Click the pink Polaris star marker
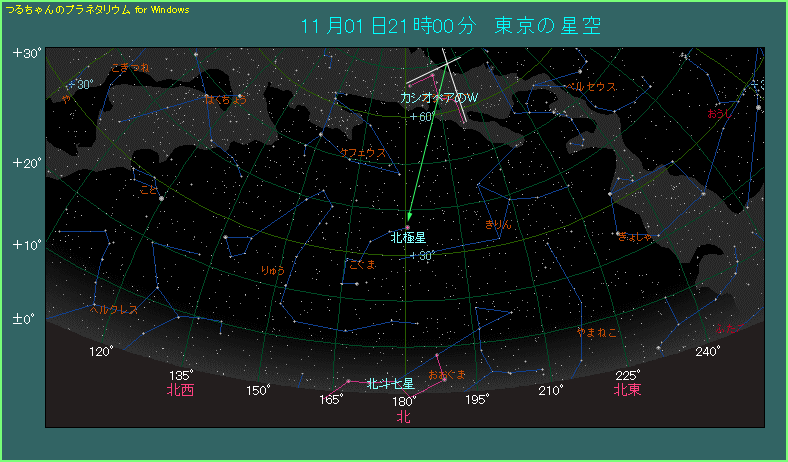The height and width of the screenshot is (462, 788). (x=408, y=228)
